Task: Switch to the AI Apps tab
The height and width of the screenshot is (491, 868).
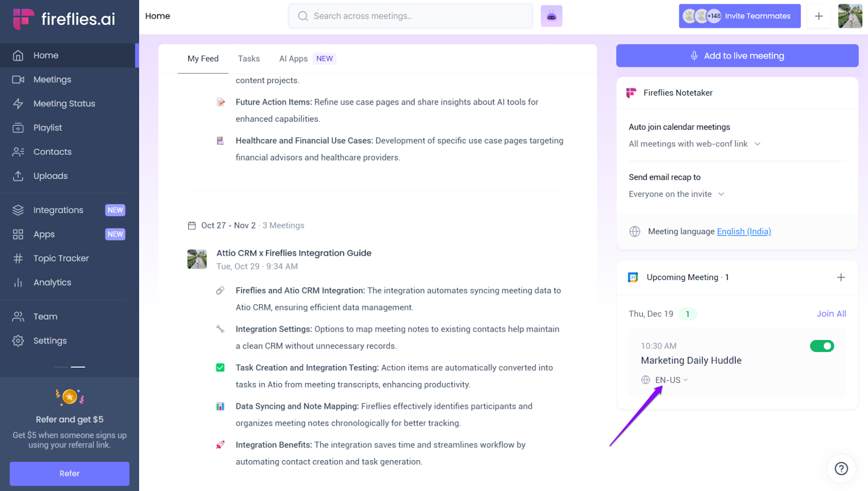Action: (293, 59)
